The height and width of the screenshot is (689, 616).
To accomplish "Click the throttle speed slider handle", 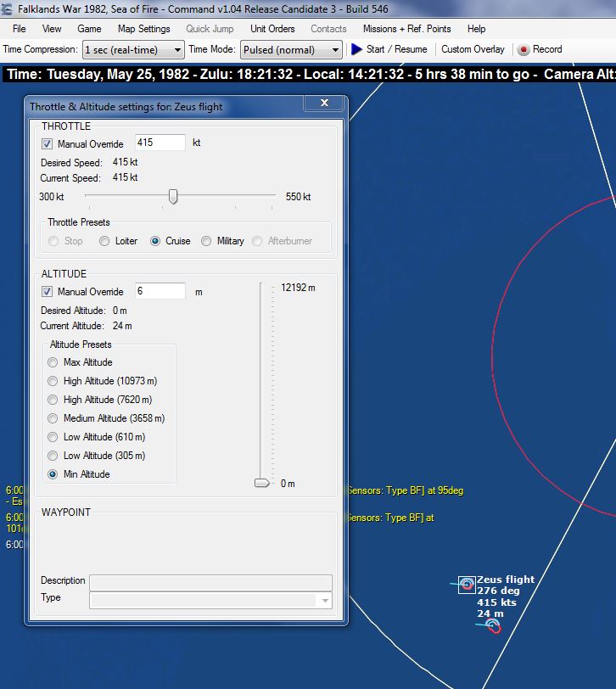I will [173, 197].
